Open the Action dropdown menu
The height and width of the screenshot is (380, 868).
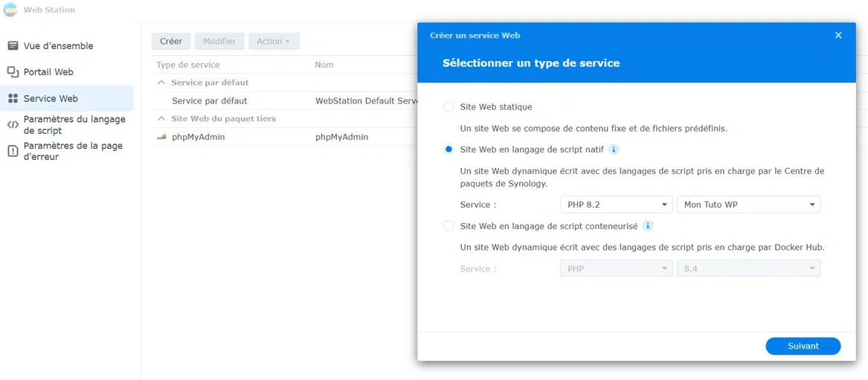pyautogui.click(x=274, y=42)
